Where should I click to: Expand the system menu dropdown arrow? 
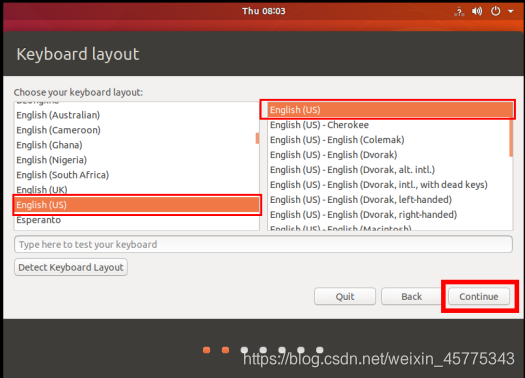511,11
